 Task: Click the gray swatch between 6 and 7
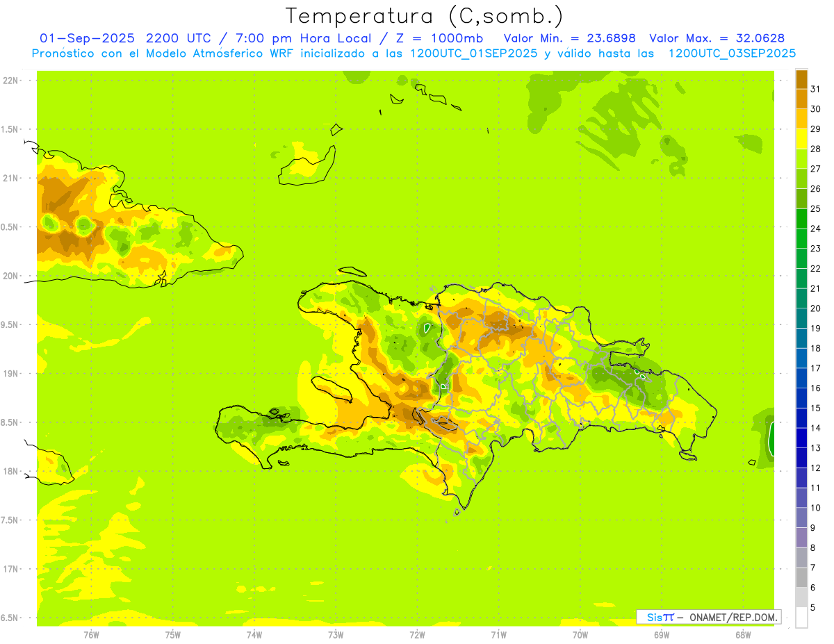pyautogui.click(x=801, y=577)
